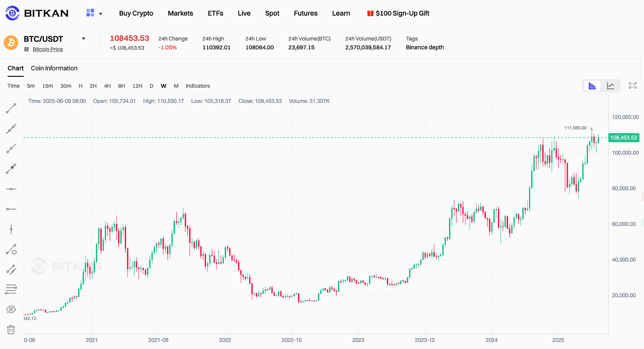
Task: Open the Spot menu item
Action: (272, 13)
